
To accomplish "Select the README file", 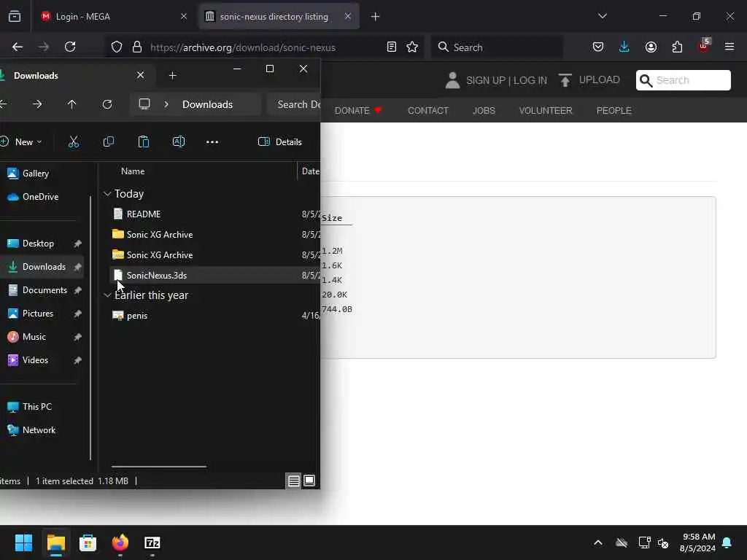I will [143, 214].
